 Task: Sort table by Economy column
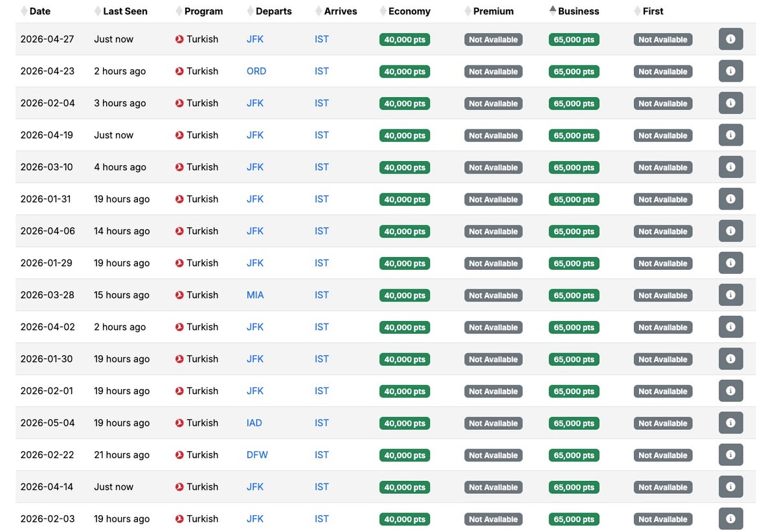(x=409, y=11)
